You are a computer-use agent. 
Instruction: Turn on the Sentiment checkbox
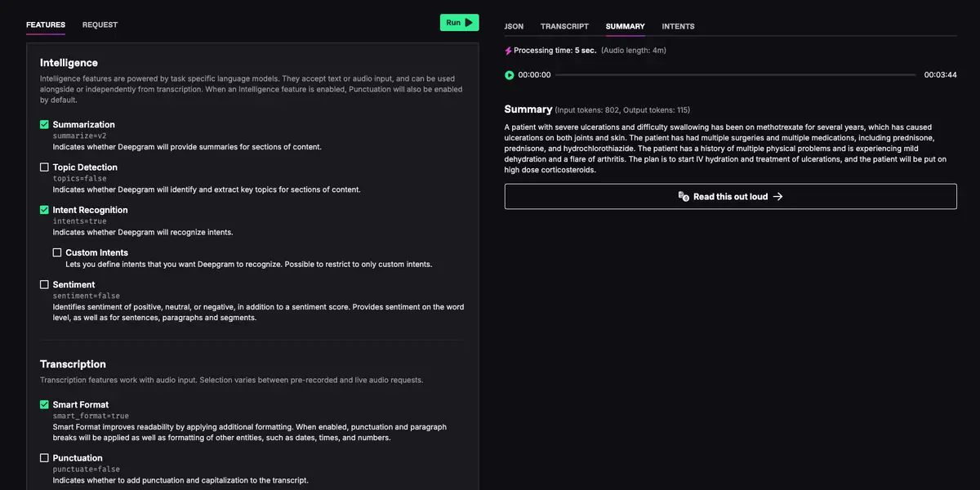[x=44, y=285]
